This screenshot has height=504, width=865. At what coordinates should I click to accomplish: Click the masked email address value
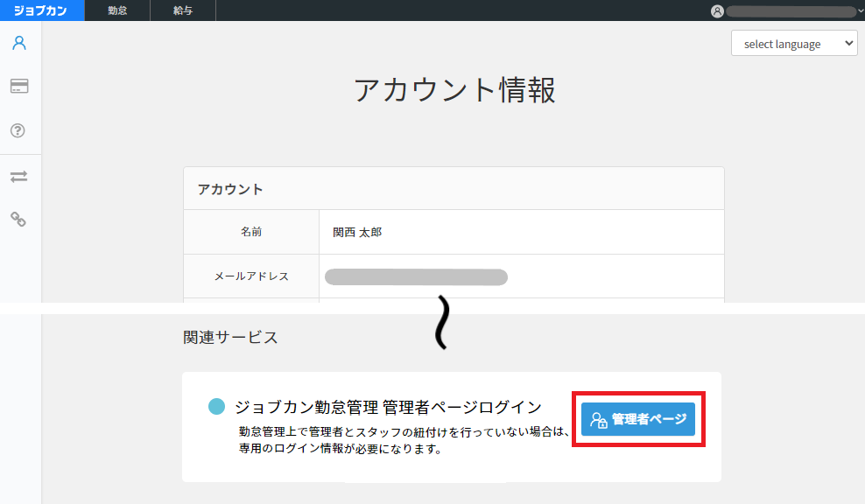[x=416, y=276]
